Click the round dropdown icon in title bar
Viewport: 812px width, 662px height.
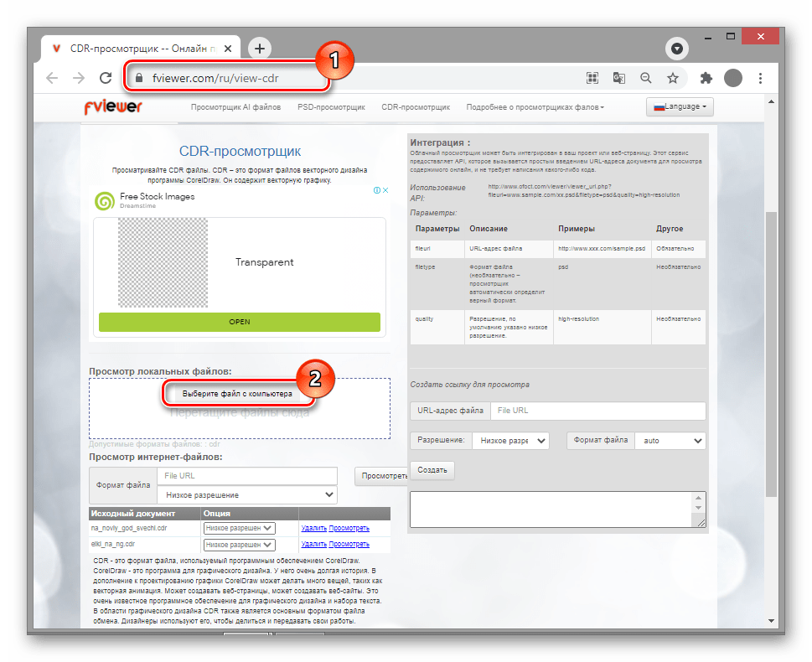(677, 49)
